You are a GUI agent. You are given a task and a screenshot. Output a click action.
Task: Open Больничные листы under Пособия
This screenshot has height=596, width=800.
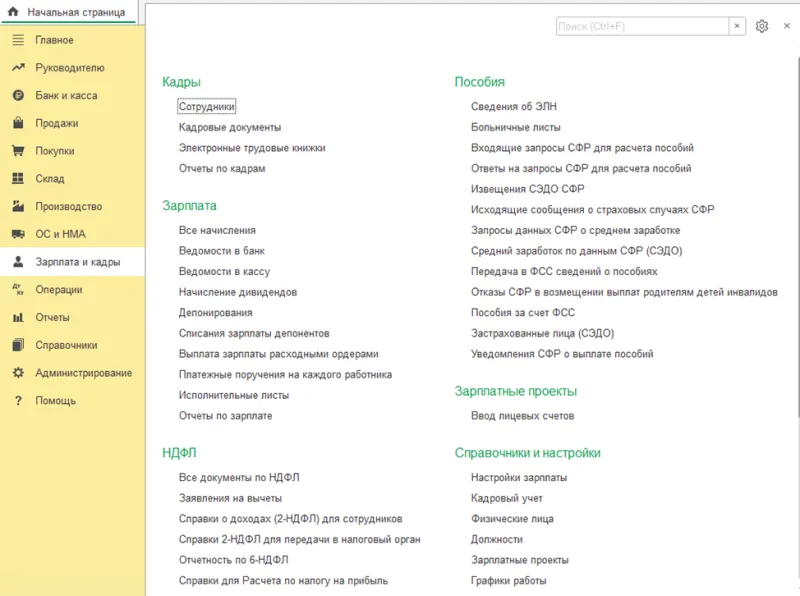pos(515,127)
